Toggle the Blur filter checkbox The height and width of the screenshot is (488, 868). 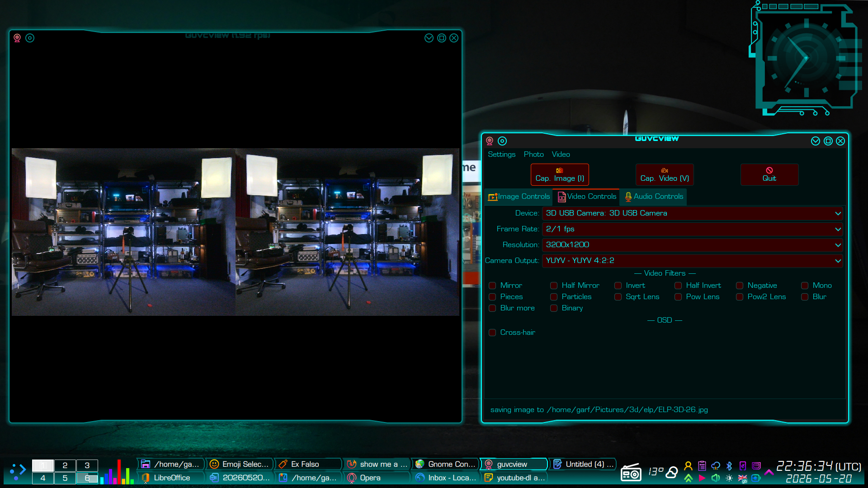(x=805, y=297)
